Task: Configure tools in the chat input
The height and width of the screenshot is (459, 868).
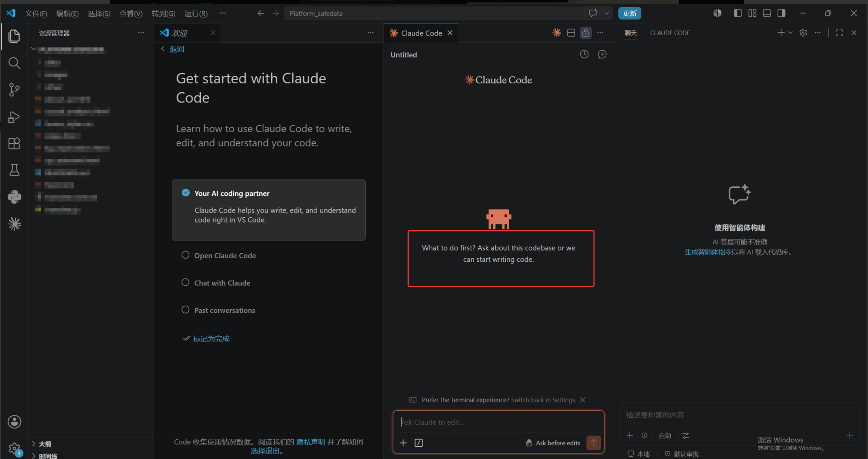Action: tap(685, 436)
